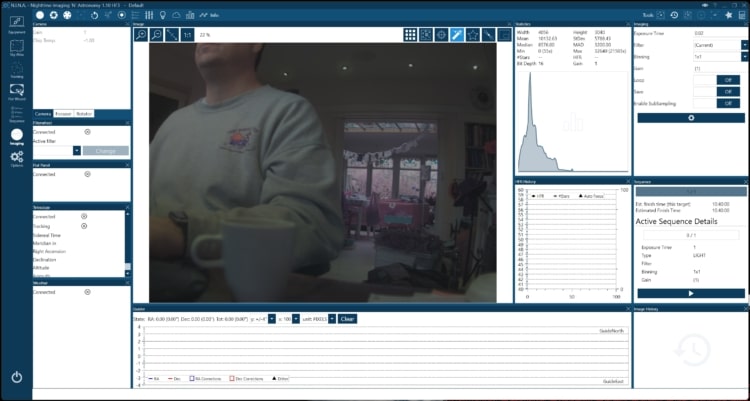Click the sequence progress bar showing 0 / 1
The image size is (750, 401).
click(691, 235)
